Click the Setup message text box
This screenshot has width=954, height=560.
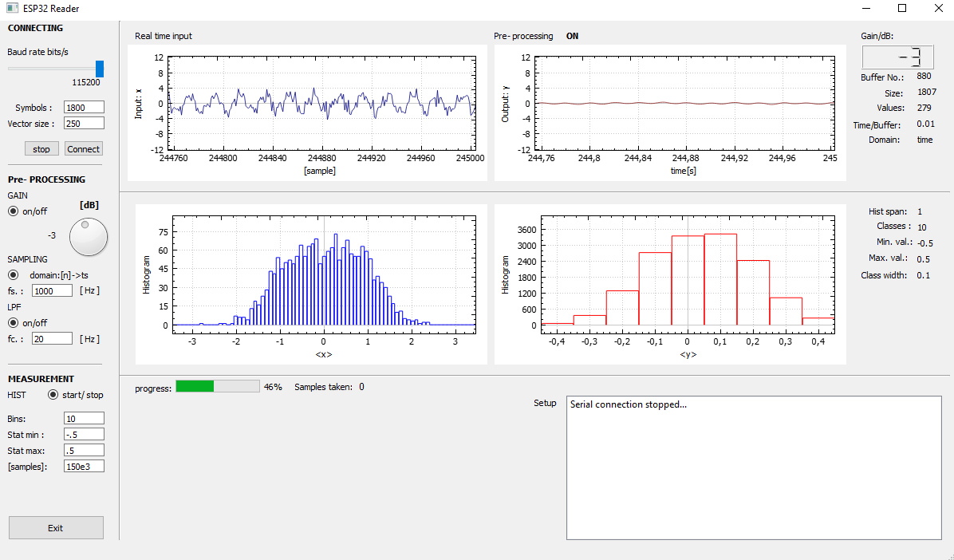point(754,467)
